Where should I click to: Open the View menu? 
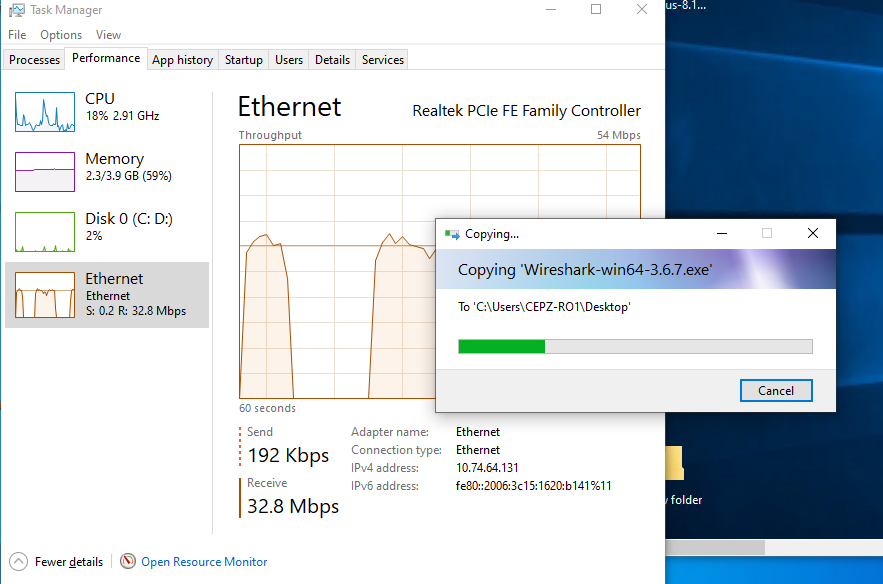point(108,35)
